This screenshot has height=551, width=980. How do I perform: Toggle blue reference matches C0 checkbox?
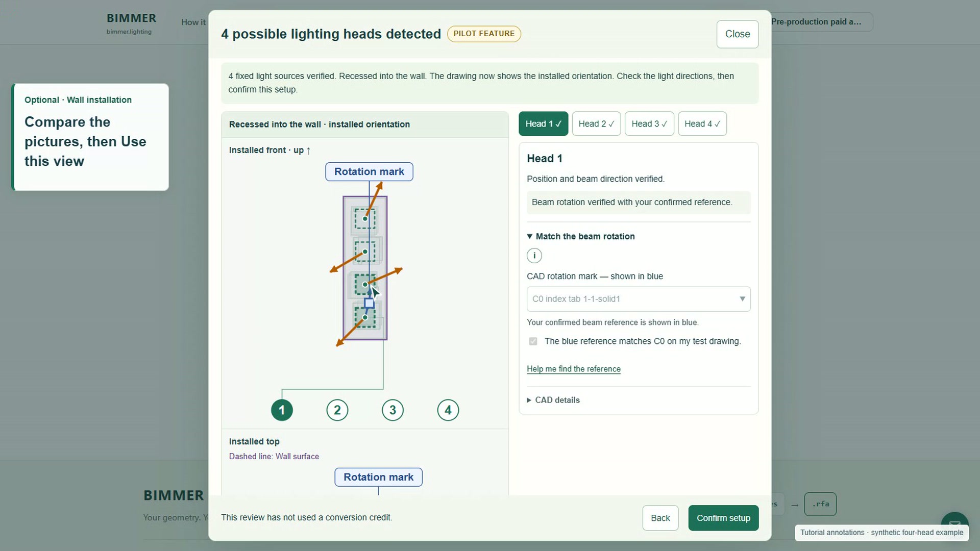(x=533, y=341)
